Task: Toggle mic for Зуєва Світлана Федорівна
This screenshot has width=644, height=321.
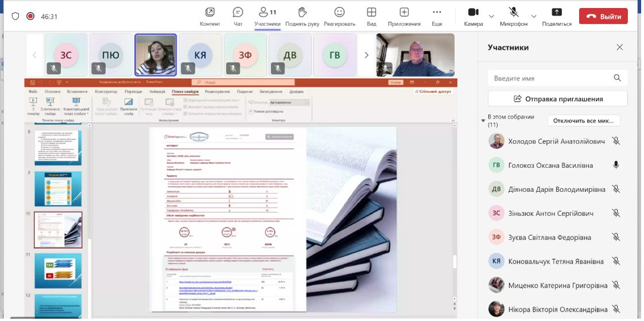Action: (x=616, y=237)
